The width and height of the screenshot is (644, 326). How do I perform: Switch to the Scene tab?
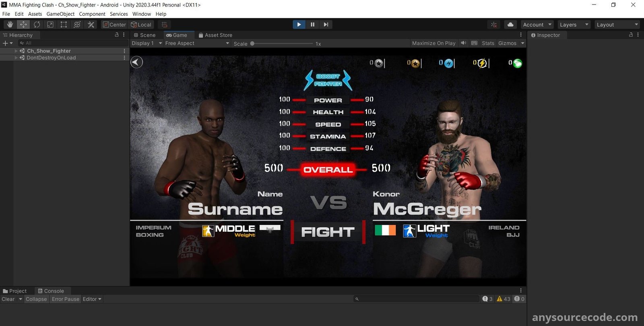tap(145, 35)
